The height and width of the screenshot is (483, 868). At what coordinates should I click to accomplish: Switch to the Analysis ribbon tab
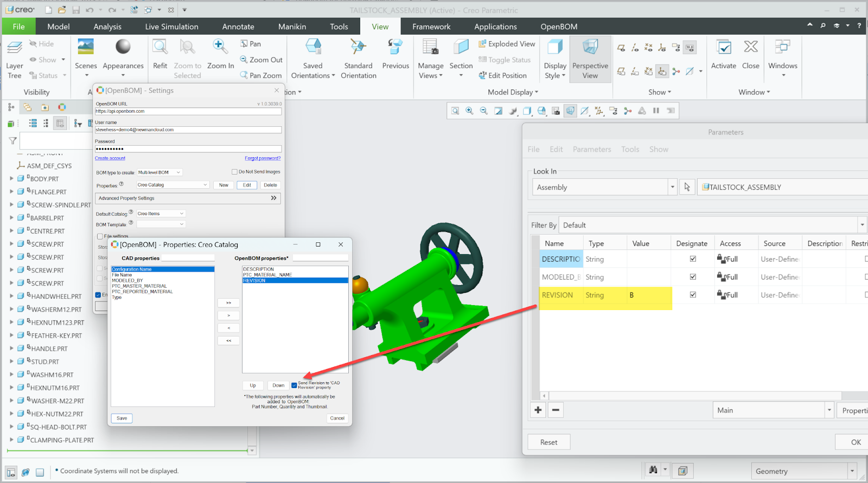[107, 27]
